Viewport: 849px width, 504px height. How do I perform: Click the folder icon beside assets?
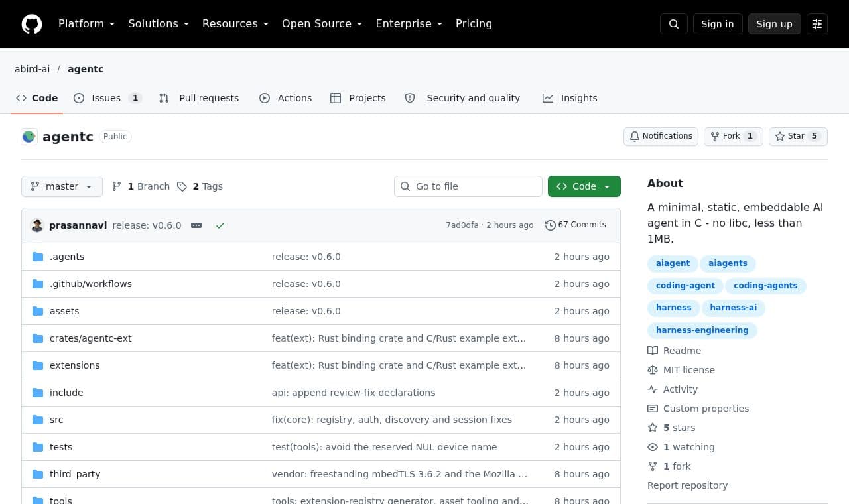(x=38, y=311)
